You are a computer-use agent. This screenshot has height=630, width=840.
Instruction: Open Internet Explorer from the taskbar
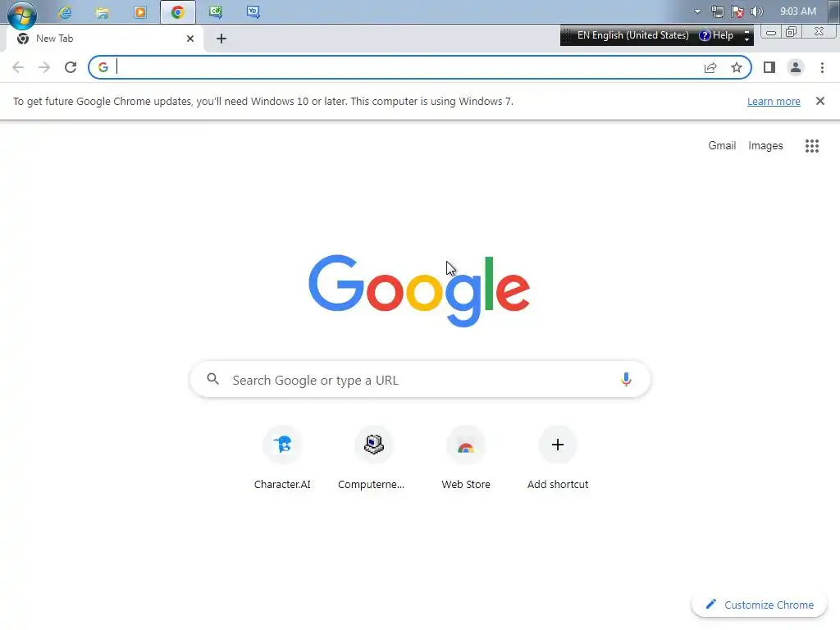[x=66, y=11]
